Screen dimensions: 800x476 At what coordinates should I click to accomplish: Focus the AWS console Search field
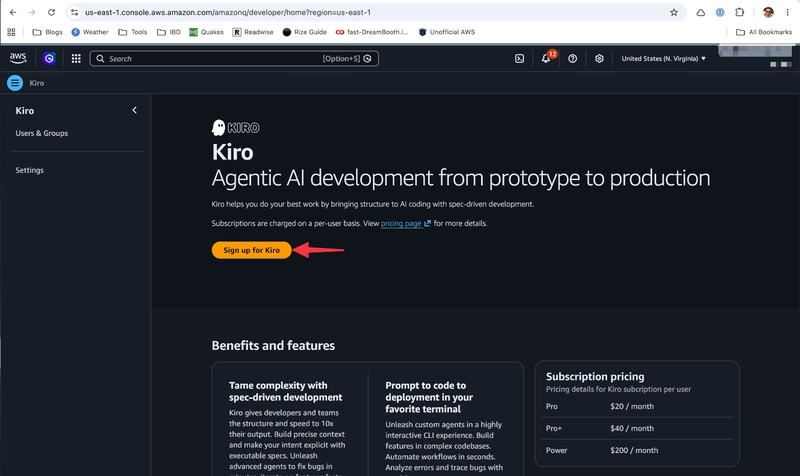(234, 59)
